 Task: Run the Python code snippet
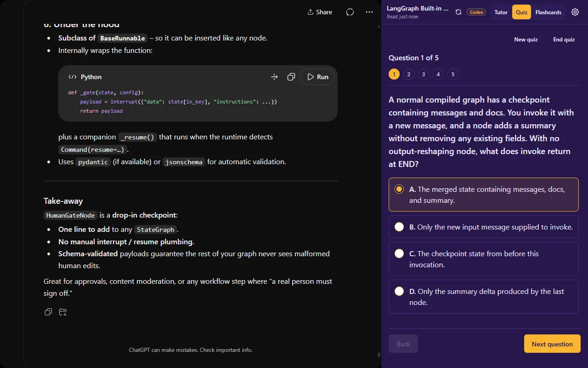(x=317, y=77)
